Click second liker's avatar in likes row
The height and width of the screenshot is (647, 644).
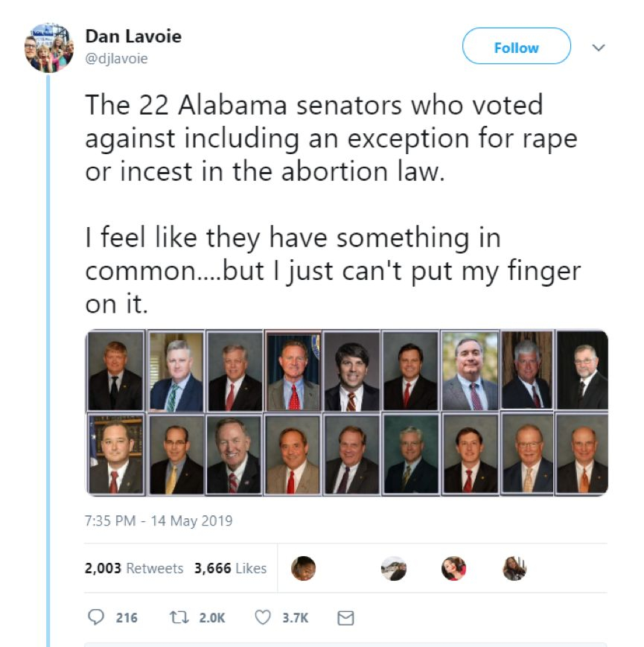click(394, 568)
